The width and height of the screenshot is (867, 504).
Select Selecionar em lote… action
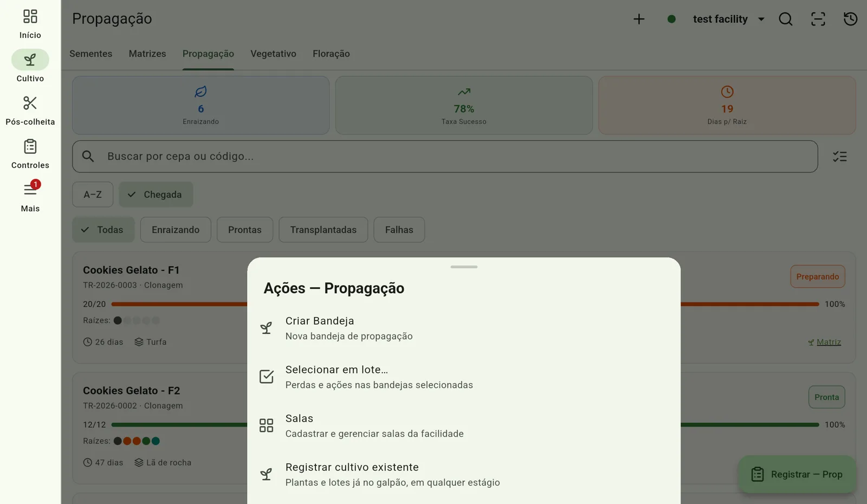click(464, 377)
